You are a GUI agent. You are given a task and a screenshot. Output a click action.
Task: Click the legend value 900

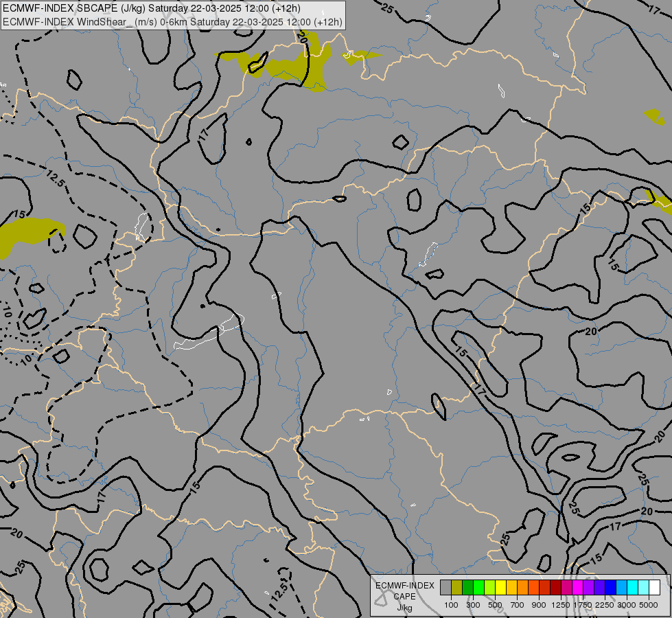tap(539, 605)
